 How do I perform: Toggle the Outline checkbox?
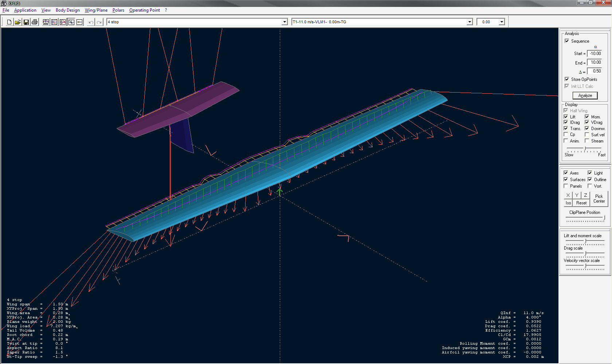pyautogui.click(x=590, y=179)
